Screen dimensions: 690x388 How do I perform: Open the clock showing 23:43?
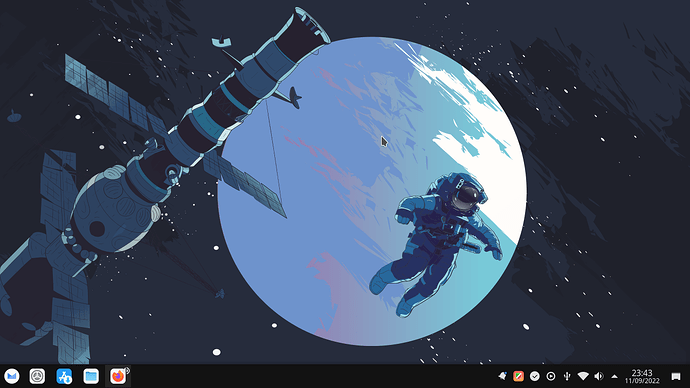tap(642, 377)
